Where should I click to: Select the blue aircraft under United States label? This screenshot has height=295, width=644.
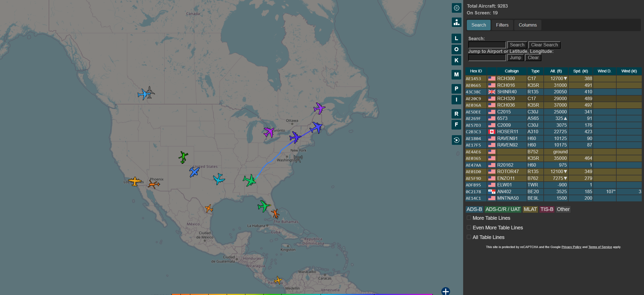194,172
